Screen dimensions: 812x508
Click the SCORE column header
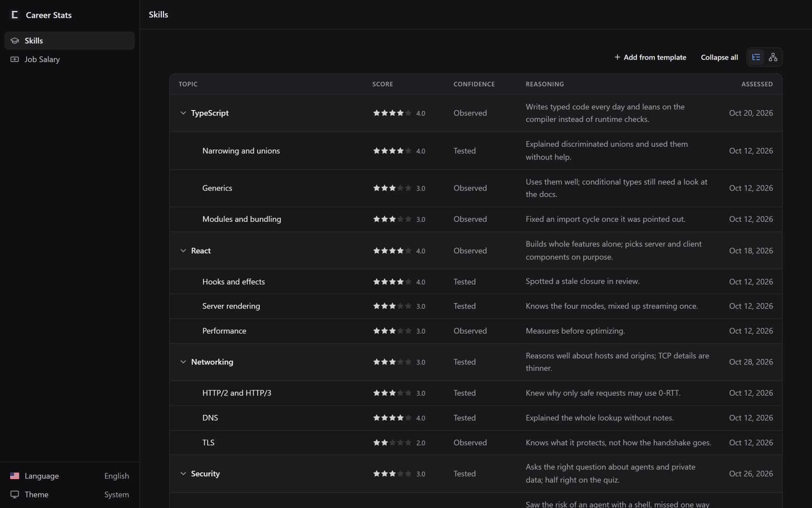pos(382,84)
